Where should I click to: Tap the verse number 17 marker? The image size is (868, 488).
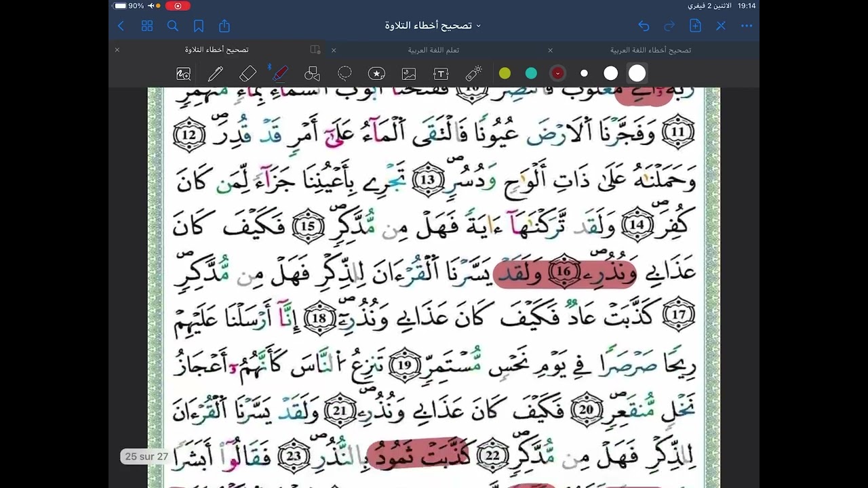coord(678,316)
